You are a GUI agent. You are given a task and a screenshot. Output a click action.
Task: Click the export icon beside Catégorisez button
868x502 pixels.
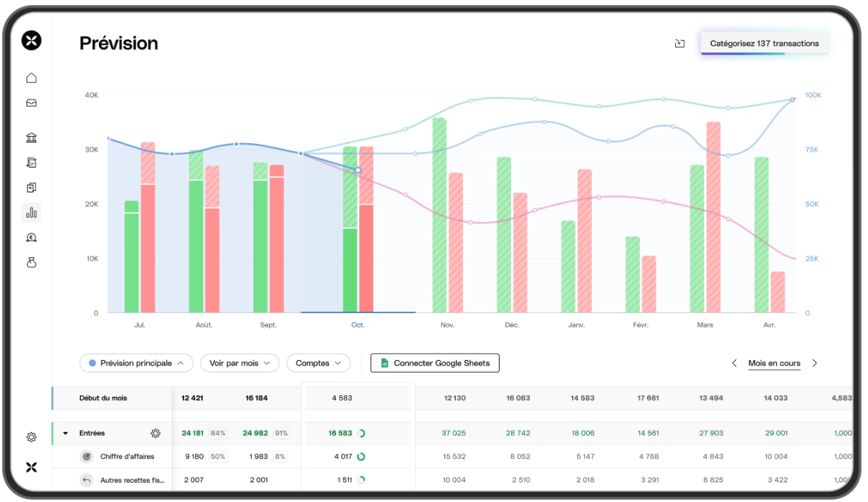coord(679,44)
